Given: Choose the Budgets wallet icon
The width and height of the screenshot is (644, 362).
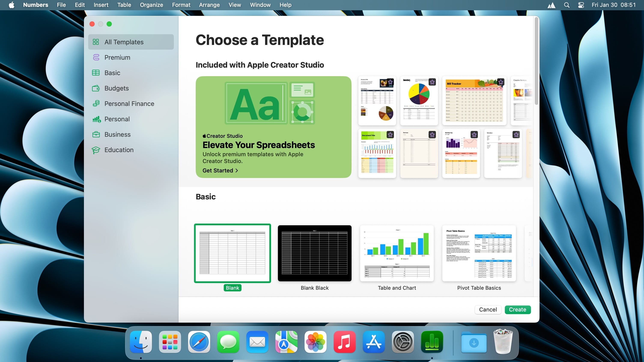Looking at the screenshot, I should click(96, 88).
